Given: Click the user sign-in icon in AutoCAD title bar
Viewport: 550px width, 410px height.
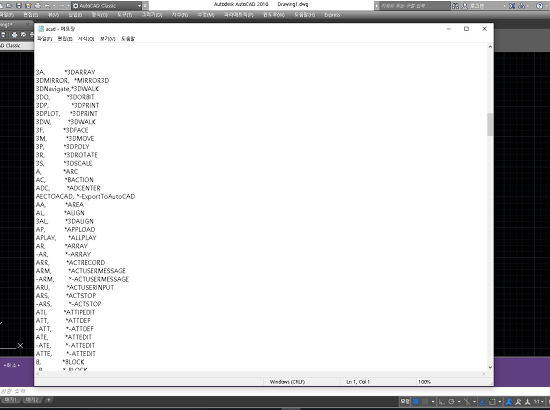Looking at the screenshot, I should click(465, 6).
